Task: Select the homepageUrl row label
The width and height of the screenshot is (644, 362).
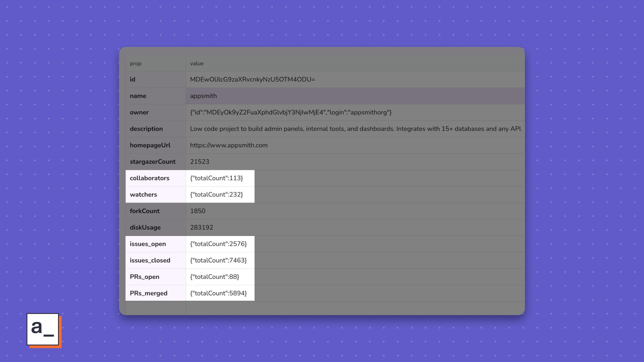Action: click(150, 145)
